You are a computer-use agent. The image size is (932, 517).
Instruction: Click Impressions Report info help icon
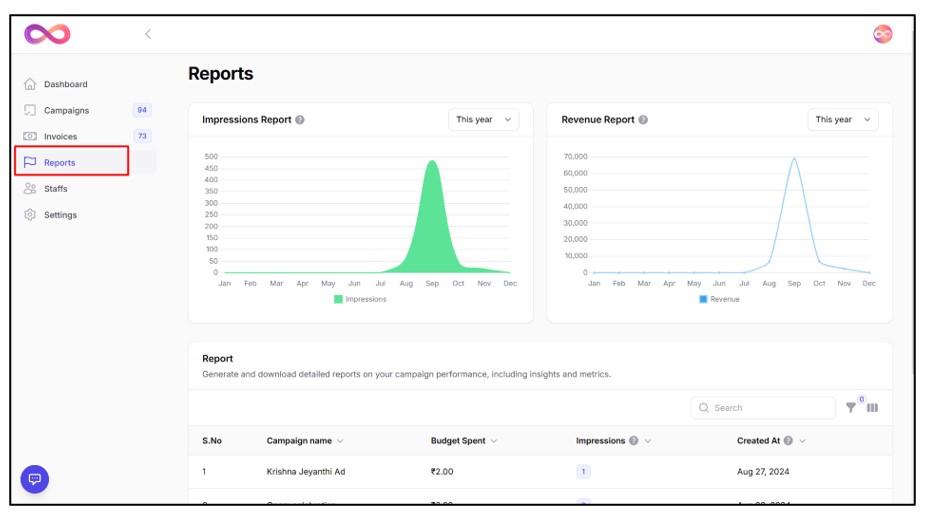tap(300, 120)
